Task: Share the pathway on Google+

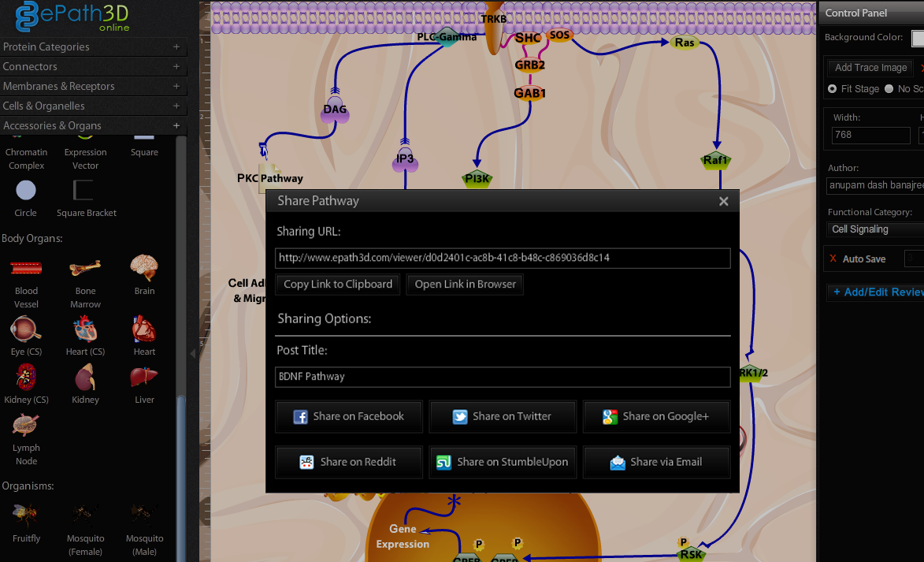Action: (656, 417)
